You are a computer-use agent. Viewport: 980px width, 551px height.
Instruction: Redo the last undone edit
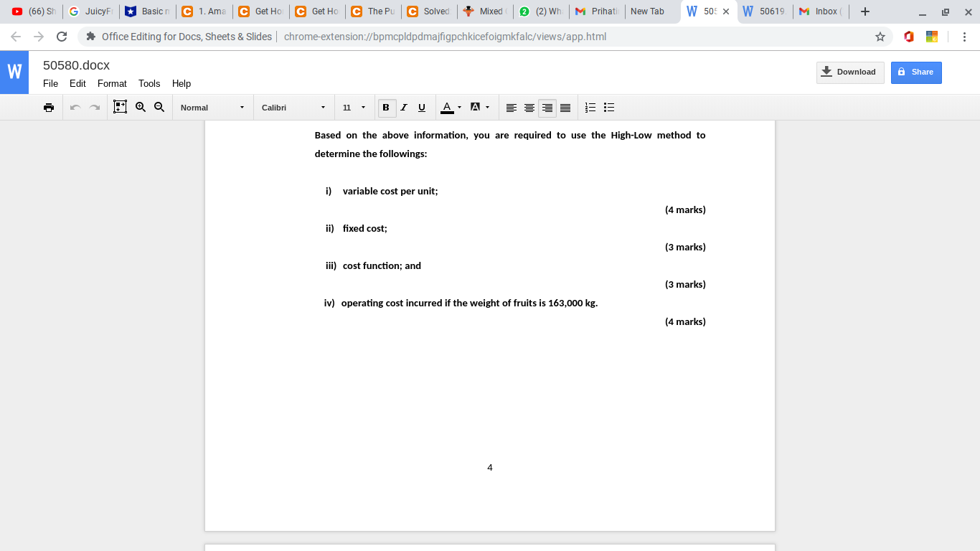95,108
